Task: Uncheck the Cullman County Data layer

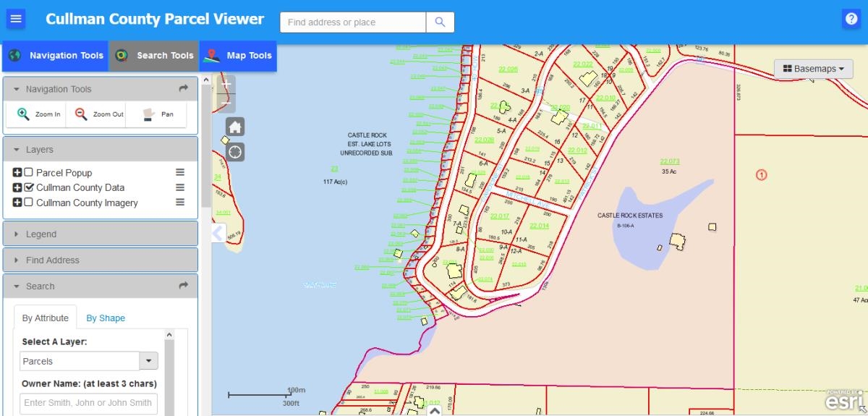Action: [x=29, y=187]
